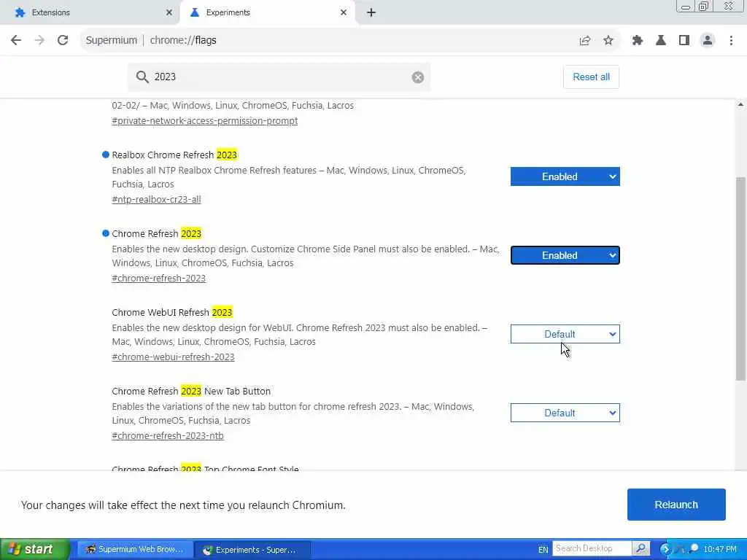Click Chrome Refresh 2023 New Tab Button title

pyautogui.click(x=191, y=392)
